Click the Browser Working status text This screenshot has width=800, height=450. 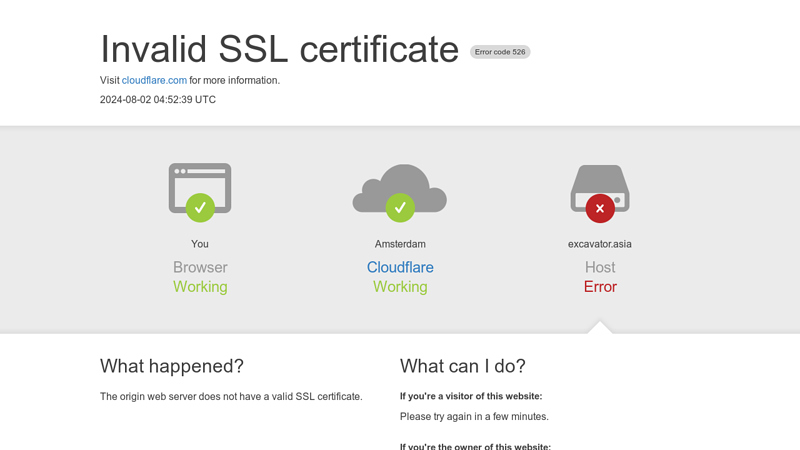pyautogui.click(x=200, y=277)
